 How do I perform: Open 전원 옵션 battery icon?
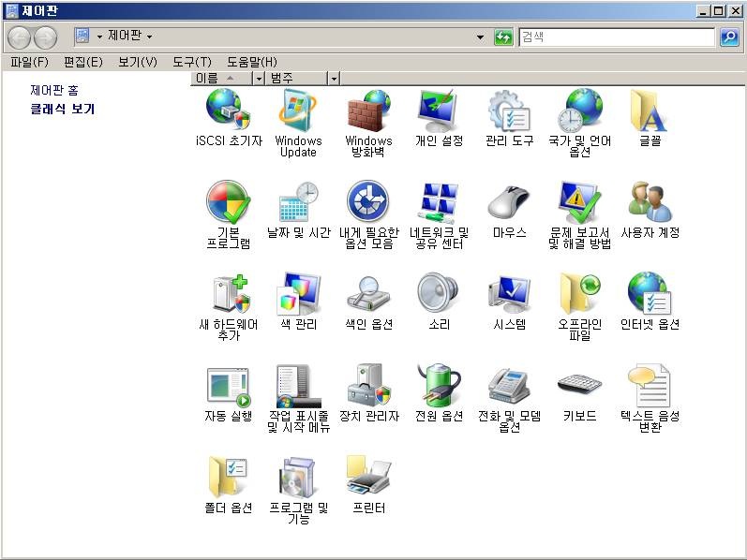point(439,385)
